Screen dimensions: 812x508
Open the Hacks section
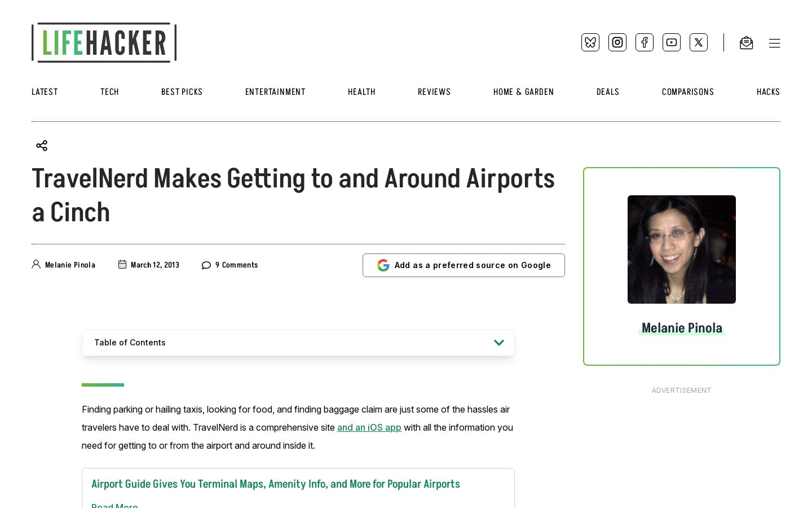coord(768,92)
